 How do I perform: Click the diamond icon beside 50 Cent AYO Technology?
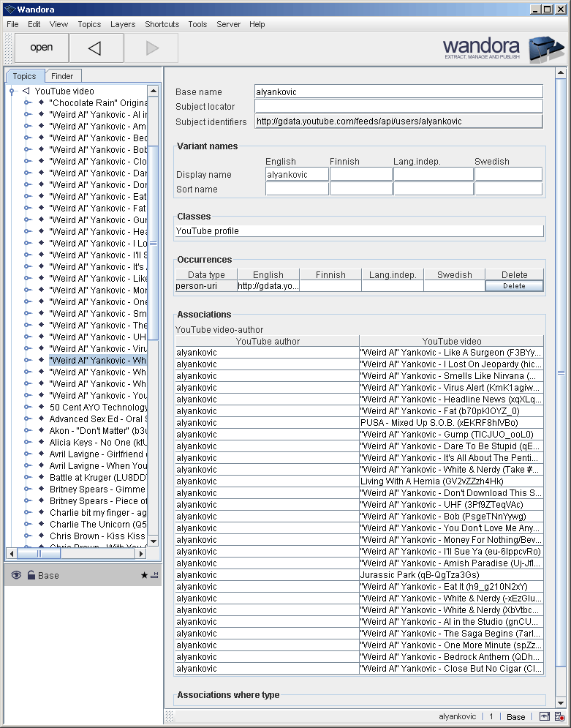41,408
